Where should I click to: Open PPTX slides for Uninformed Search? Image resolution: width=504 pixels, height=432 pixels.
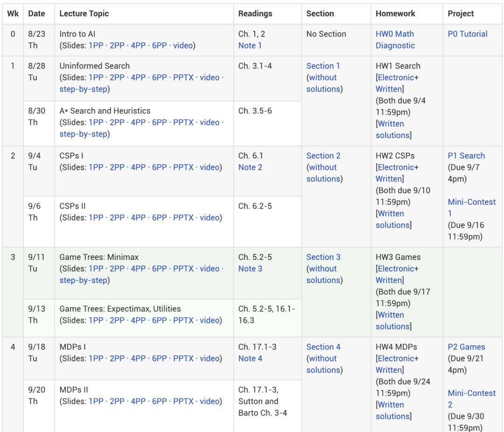(183, 77)
